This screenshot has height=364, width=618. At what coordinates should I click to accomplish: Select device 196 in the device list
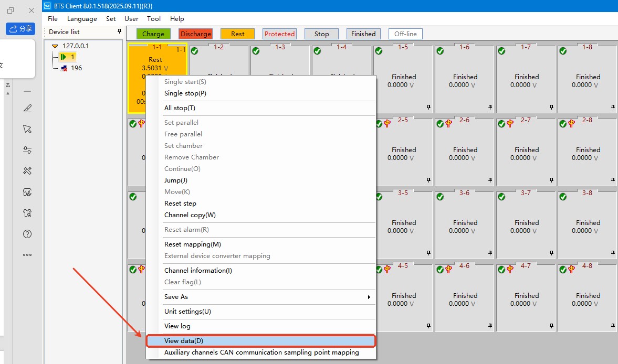coord(76,68)
